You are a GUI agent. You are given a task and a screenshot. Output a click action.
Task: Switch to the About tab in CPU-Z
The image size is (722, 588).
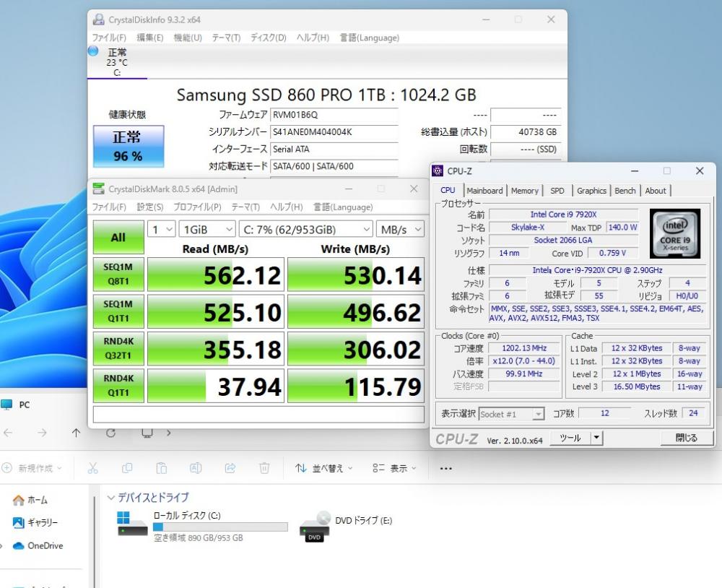coord(656,191)
